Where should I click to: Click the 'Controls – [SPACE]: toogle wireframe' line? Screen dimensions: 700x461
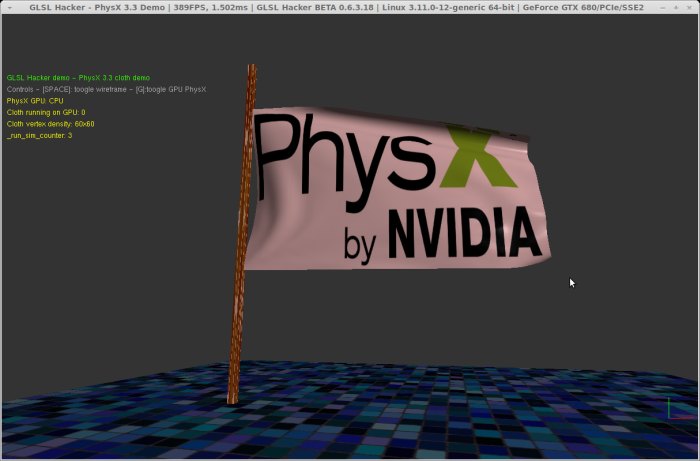click(x=106, y=89)
